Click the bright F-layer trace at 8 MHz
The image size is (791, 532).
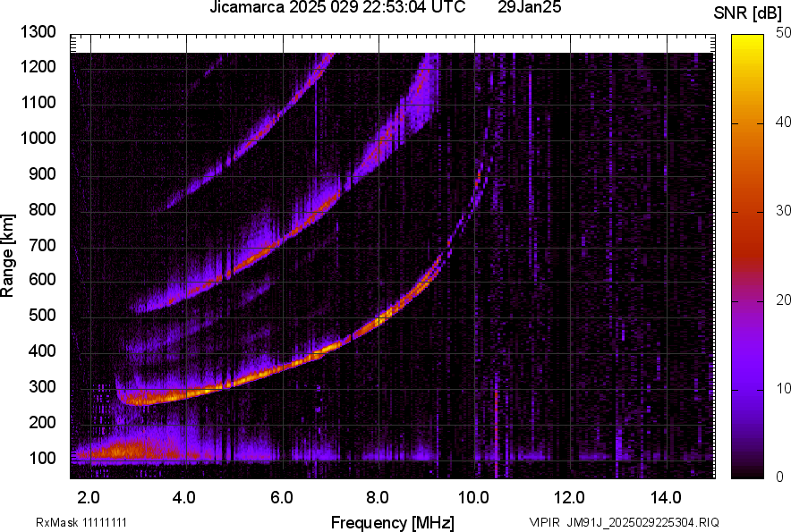[x=379, y=320]
